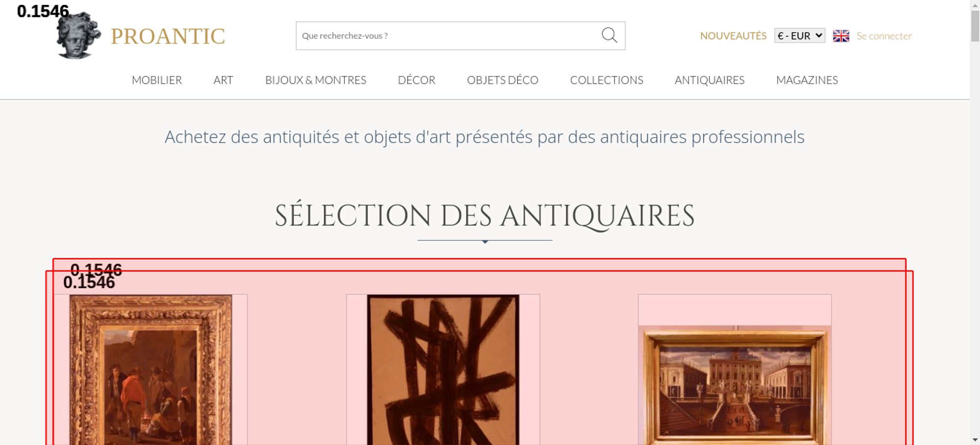Open the MAGAZINES menu

point(807,80)
